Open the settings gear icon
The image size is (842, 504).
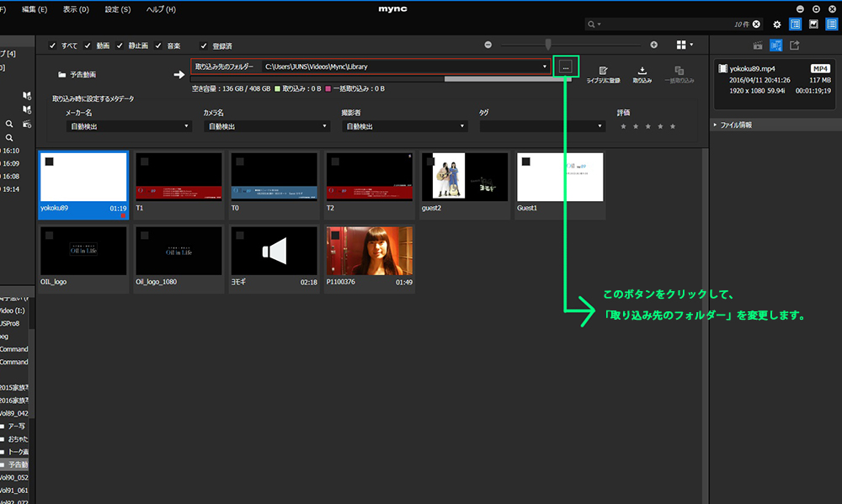[x=776, y=24]
